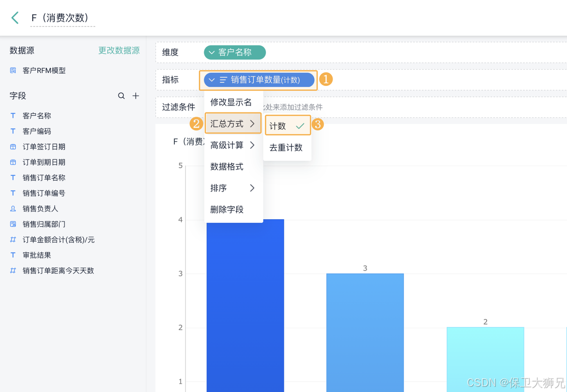
Task: Edit the chart title F(消费次数)
Action: 62,18
